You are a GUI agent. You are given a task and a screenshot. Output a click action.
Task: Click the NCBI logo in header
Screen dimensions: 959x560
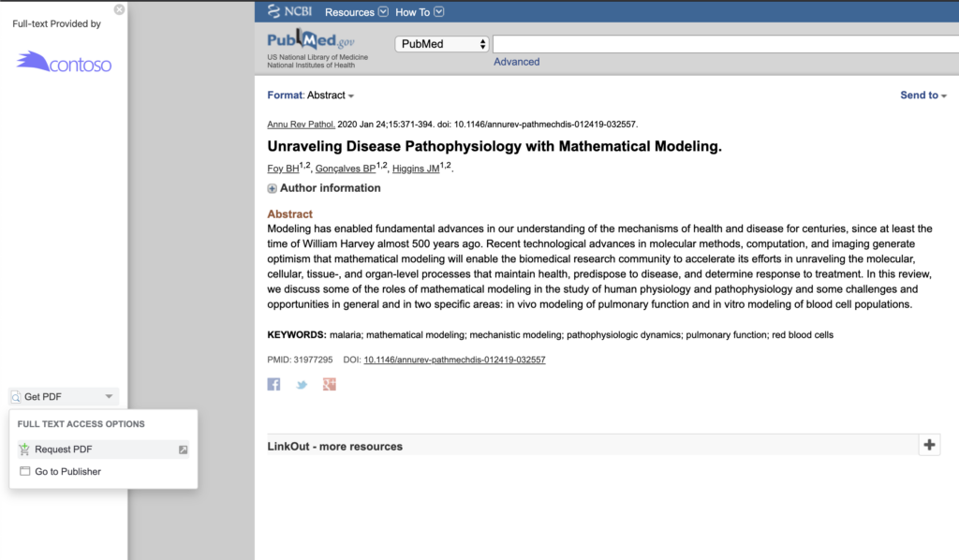pyautogui.click(x=288, y=12)
